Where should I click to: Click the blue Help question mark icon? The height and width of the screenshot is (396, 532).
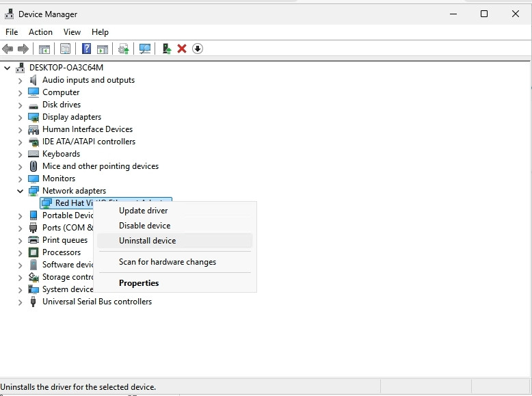tap(86, 49)
